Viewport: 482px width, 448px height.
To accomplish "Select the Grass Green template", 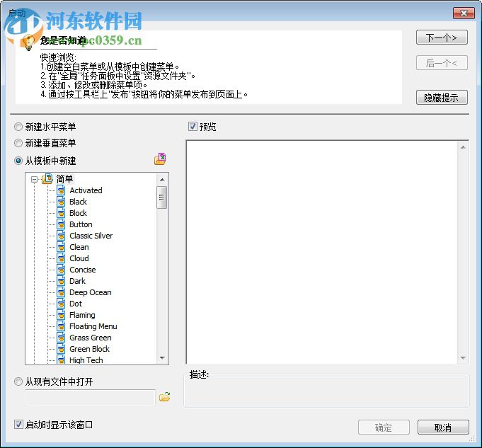I will (91, 338).
